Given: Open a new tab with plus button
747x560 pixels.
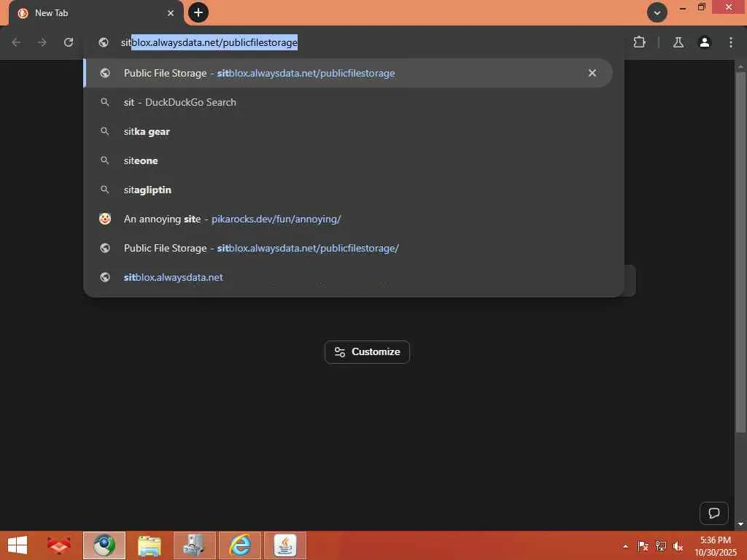Looking at the screenshot, I should coord(198,12).
